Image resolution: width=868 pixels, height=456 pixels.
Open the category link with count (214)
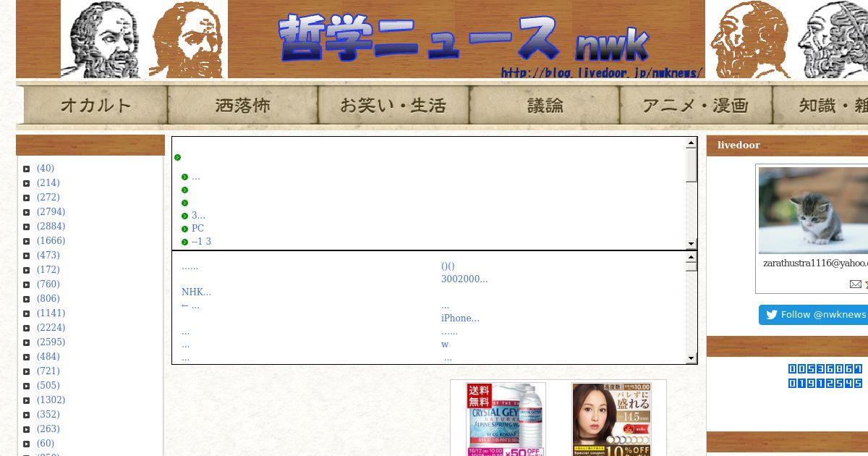[x=48, y=183]
